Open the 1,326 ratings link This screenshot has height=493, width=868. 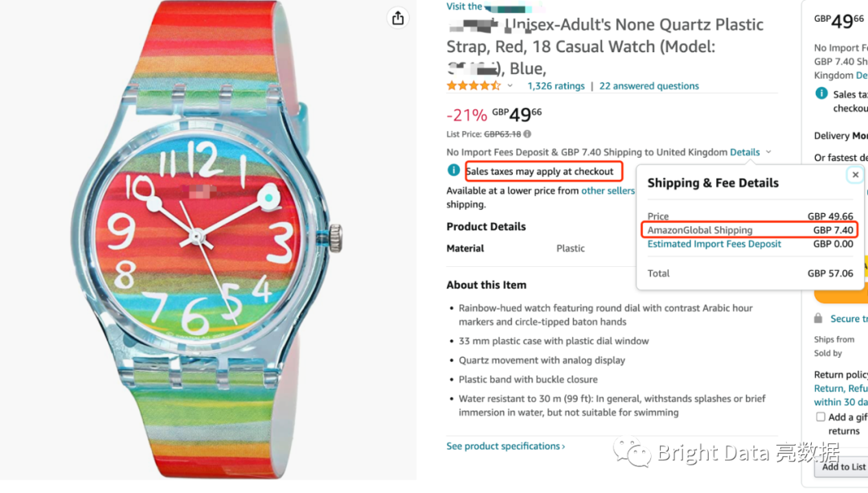[555, 86]
